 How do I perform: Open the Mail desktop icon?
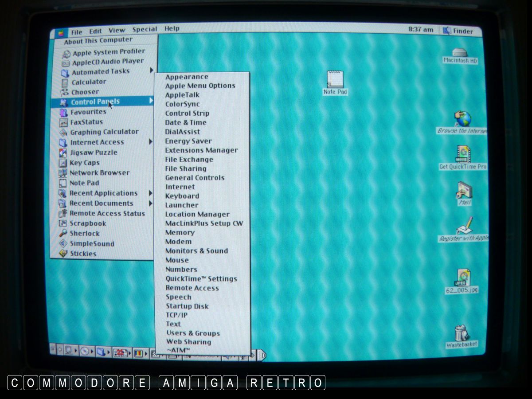pos(464,191)
